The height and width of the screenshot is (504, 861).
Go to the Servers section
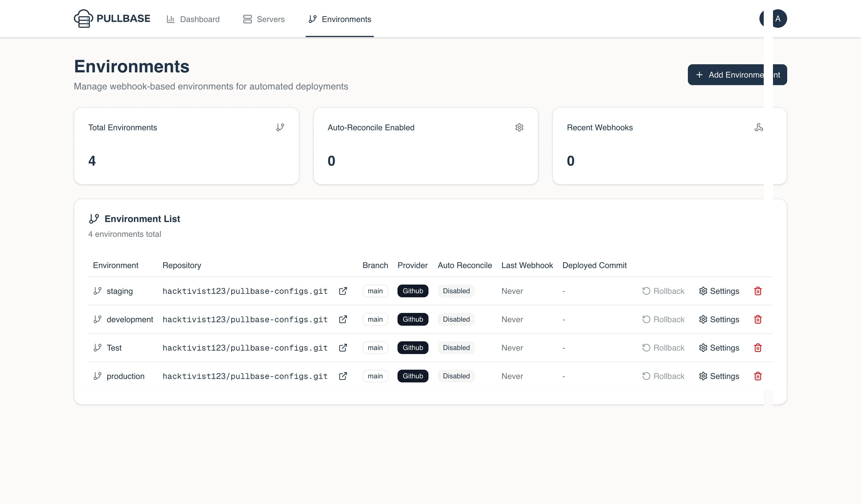(x=263, y=19)
